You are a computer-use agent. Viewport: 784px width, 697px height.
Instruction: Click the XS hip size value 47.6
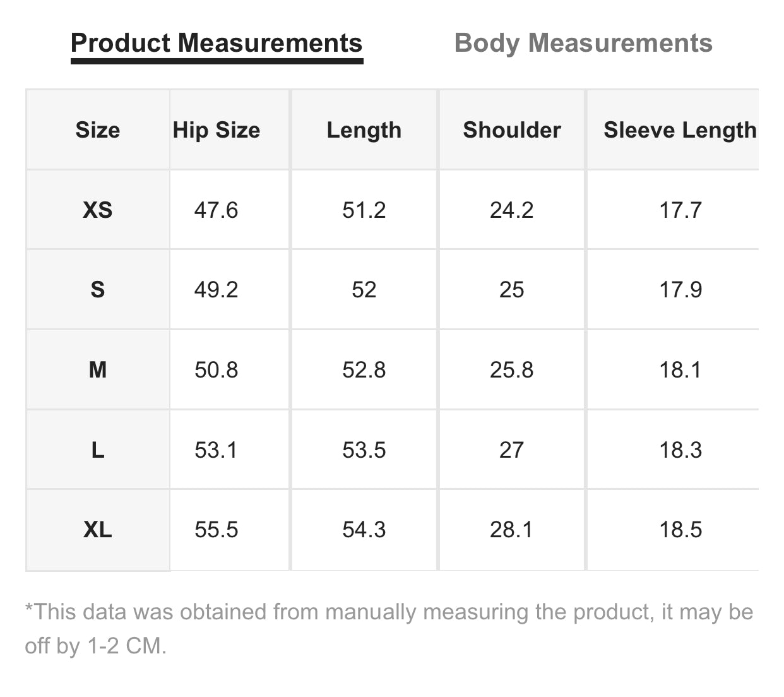click(217, 210)
